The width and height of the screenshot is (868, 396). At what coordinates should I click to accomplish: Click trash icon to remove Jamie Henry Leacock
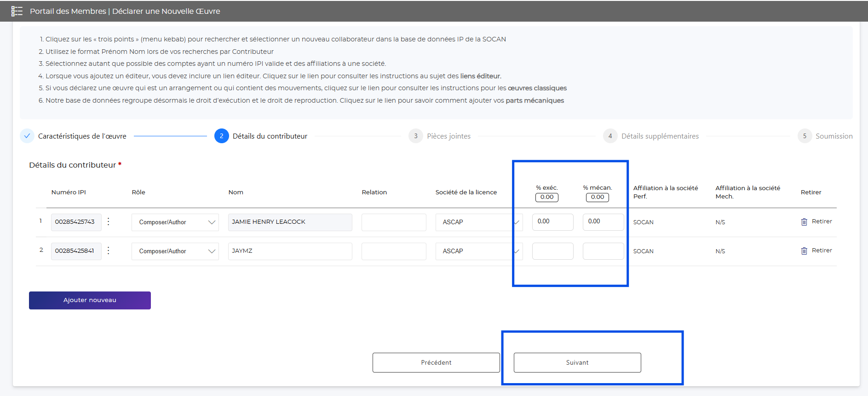[x=804, y=222]
